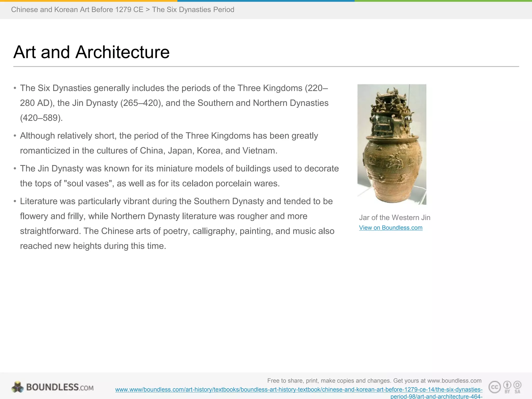The image size is (532, 399).
Task: Click the 'Jar of the Western Jin' caption
Action: [x=394, y=217]
